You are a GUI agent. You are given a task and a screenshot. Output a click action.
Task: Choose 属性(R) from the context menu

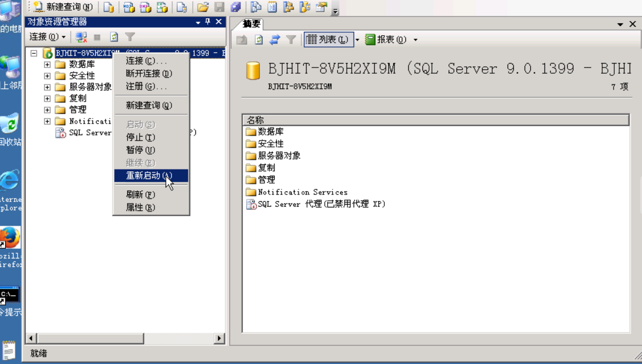tap(151, 208)
